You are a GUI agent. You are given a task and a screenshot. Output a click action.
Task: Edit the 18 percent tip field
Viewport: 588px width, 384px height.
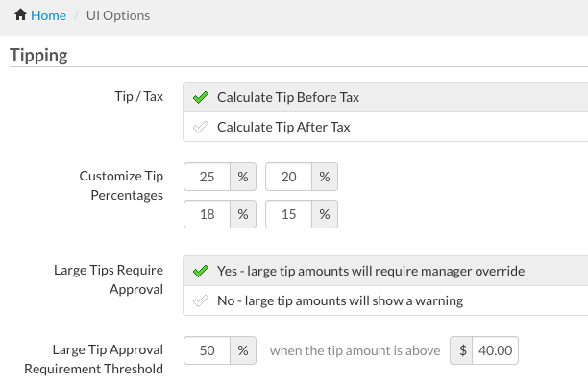tap(207, 213)
